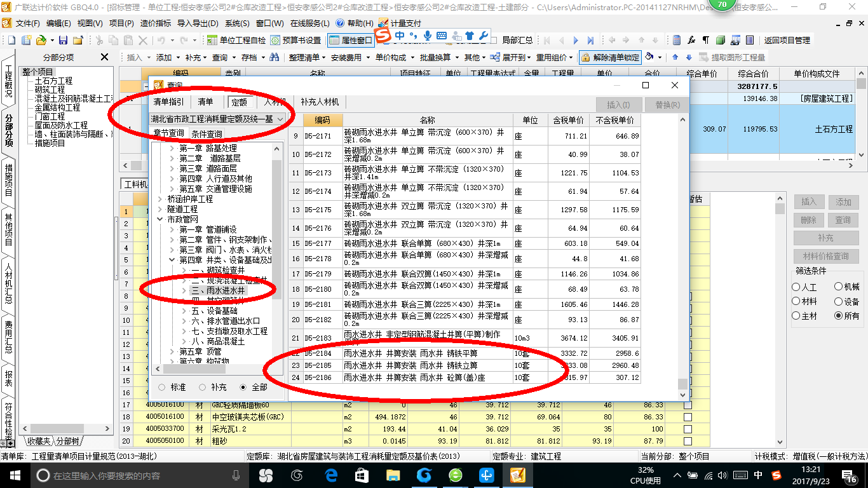
Task: Click the Open folder toolbar icon
Action: pos(41,40)
